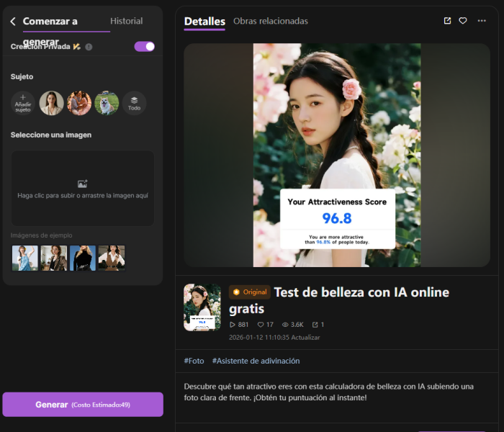Click the Añadir sujeto plus button
504x432 pixels.
23,103
